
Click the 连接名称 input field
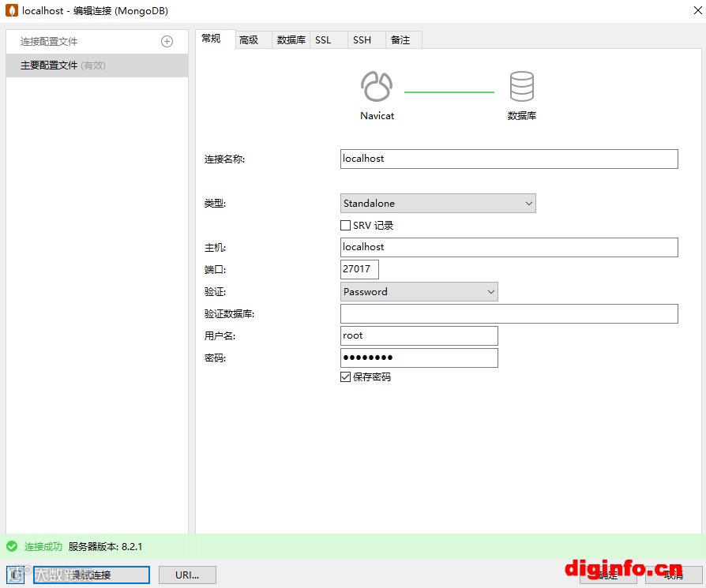(509, 159)
